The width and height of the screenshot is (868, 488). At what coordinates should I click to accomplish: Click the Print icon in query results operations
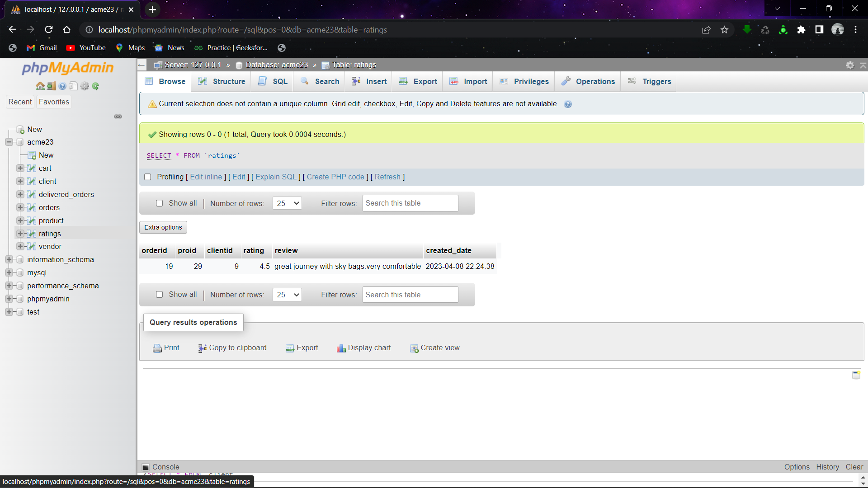coord(157,348)
